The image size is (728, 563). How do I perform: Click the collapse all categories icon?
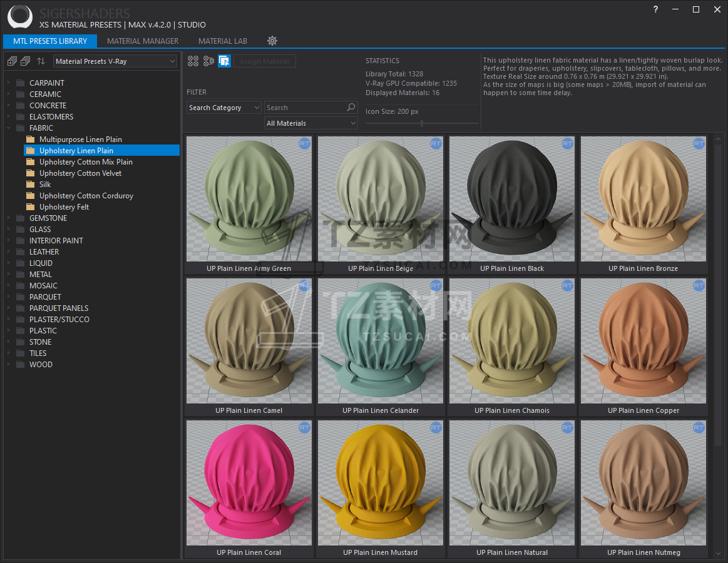(26, 61)
